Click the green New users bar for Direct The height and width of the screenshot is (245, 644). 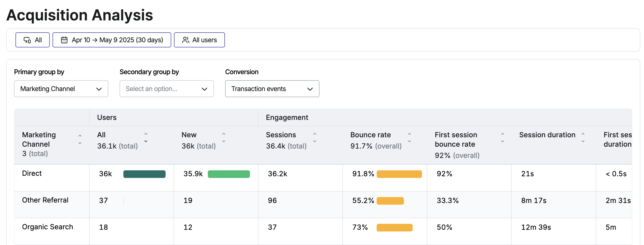pyautogui.click(x=229, y=174)
